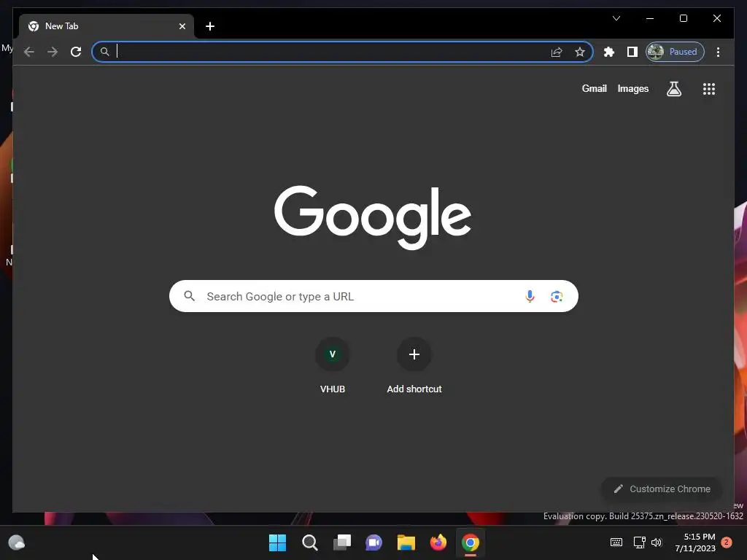Open the weather widget on taskbar
The image size is (747, 560).
pyautogui.click(x=17, y=542)
